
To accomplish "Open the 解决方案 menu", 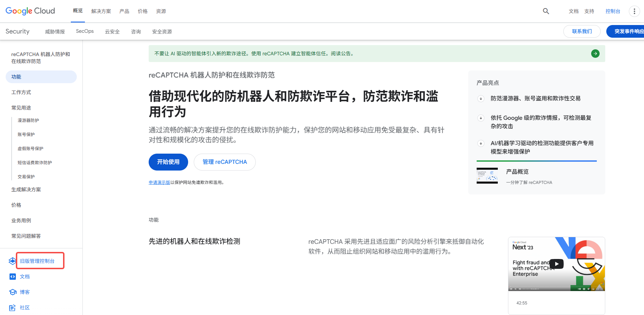I will click(101, 11).
